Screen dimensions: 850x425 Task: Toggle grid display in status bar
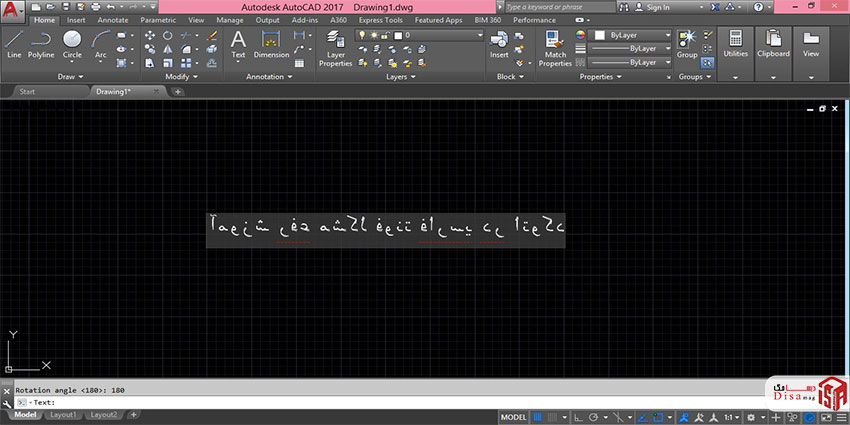[x=540, y=415]
